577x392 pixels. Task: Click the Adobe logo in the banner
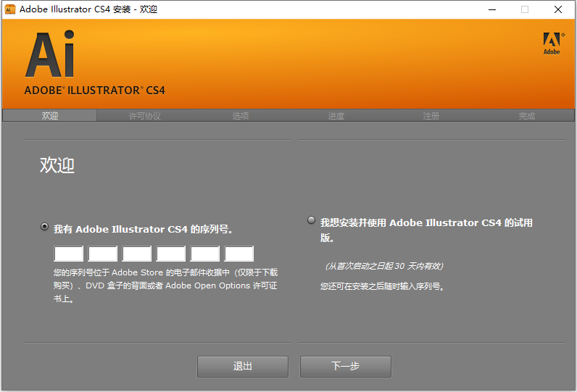point(552,43)
